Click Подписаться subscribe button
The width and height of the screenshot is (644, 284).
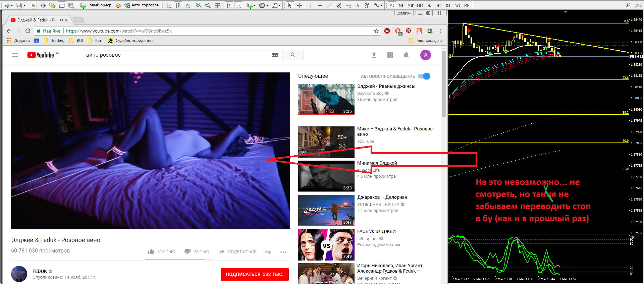point(255,274)
